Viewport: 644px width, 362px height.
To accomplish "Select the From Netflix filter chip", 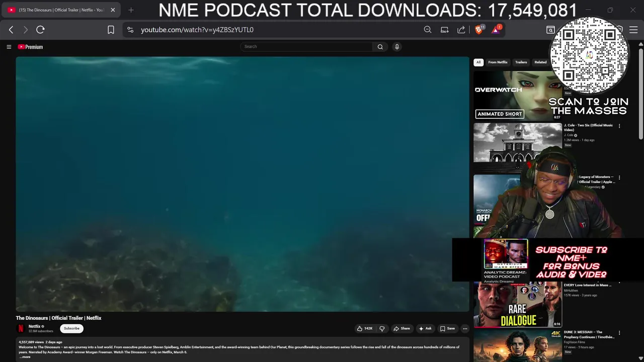I will [x=498, y=62].
